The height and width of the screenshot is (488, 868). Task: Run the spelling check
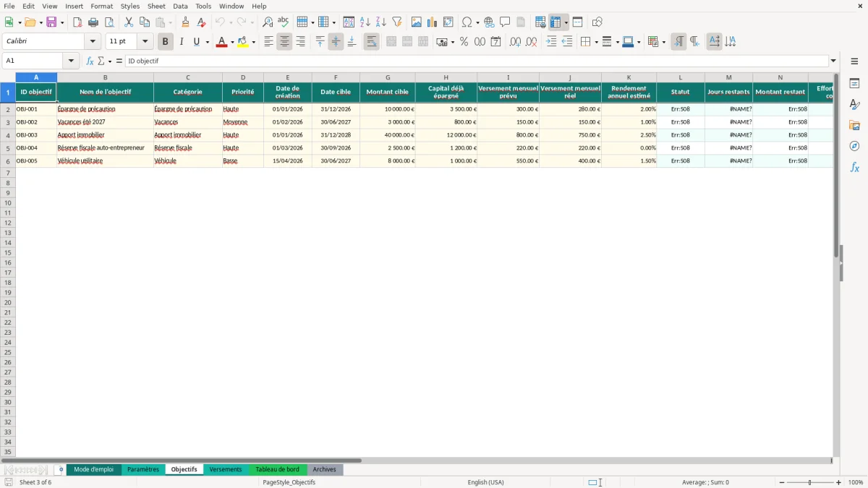pos(284,22)
